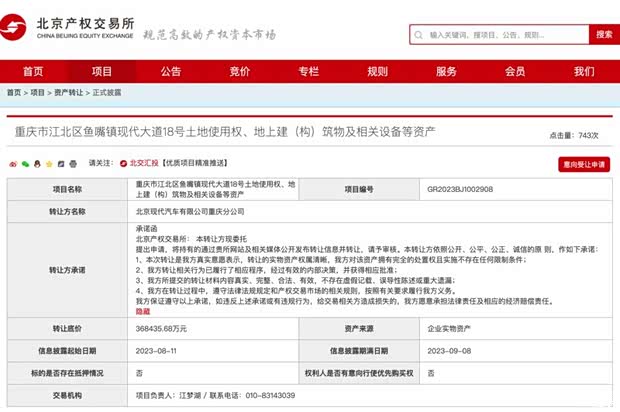Viewport: 620px width, 412px height.
Task: Click the red 北交汇投 logo icon
Action: [x=125, y=163]
